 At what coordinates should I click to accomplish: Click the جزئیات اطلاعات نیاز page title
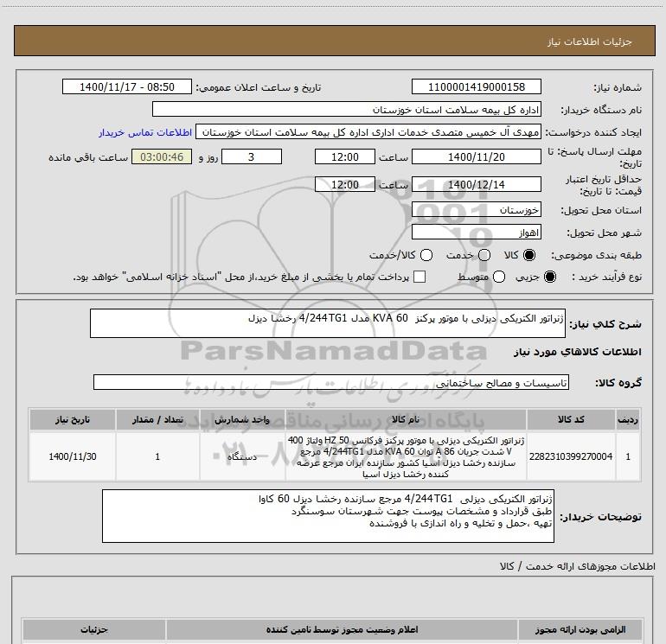590,41
